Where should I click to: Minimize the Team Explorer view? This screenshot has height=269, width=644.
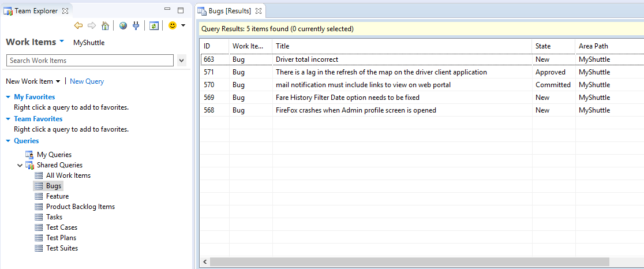(167, 10)
